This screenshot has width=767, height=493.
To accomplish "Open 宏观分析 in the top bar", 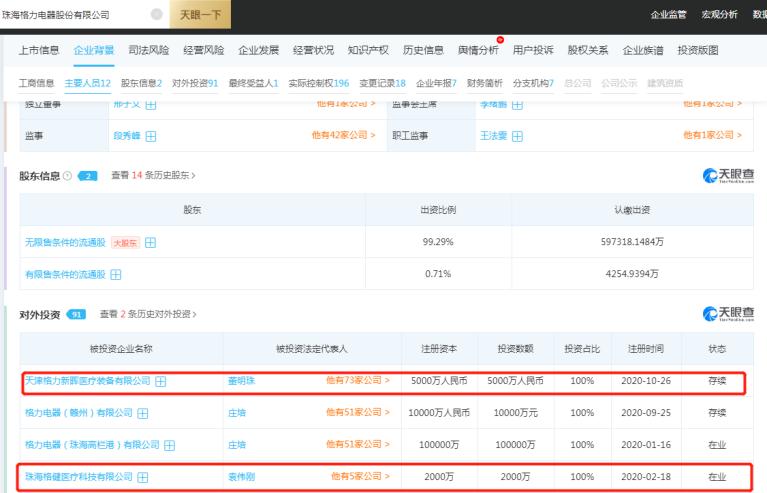I will 719,15.
